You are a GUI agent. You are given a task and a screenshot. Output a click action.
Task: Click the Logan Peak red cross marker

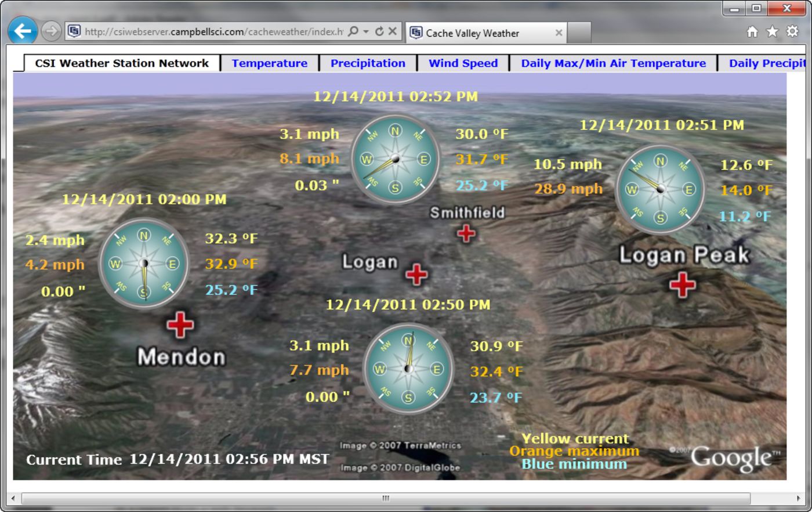pyautogui.click(x=683, y=284)
